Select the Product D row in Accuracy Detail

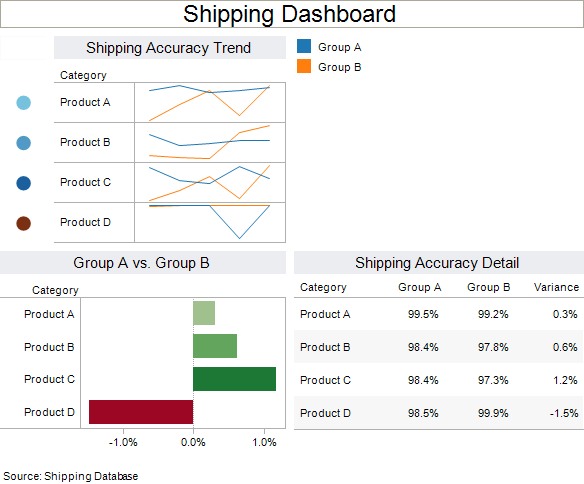coord(439,413)
